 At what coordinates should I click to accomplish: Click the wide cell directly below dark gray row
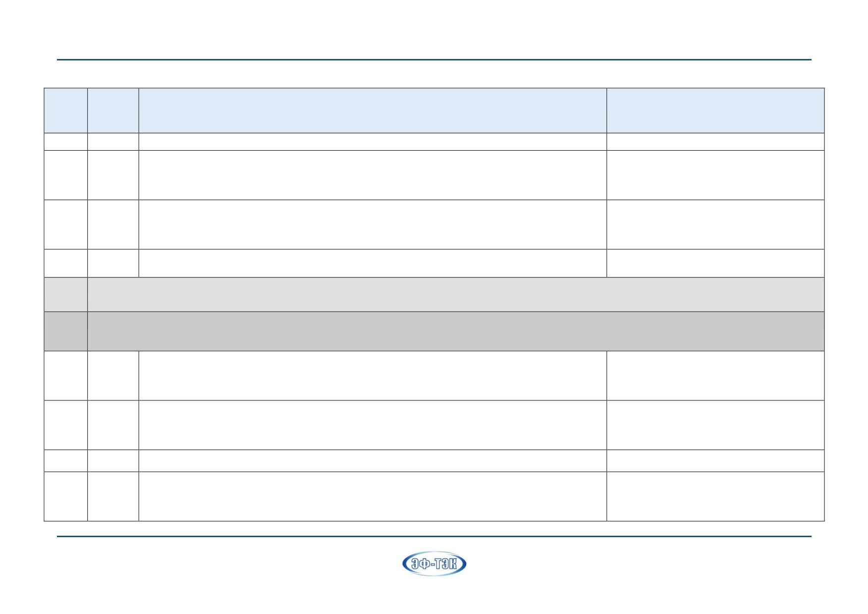click(373, 376)
